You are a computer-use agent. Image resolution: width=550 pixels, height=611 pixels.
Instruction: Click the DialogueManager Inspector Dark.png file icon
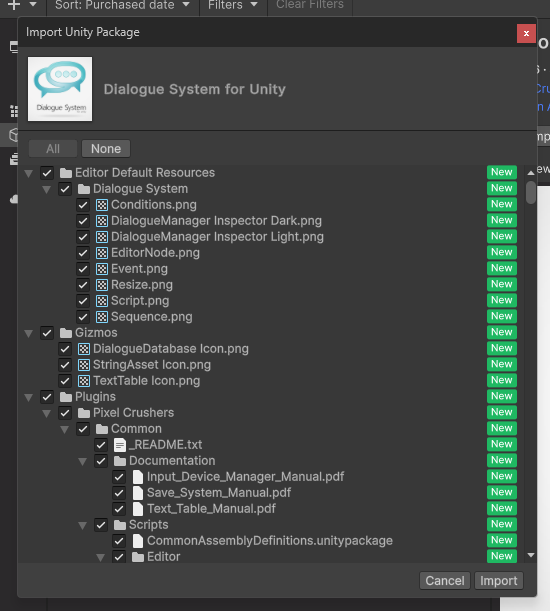[102, 221]
